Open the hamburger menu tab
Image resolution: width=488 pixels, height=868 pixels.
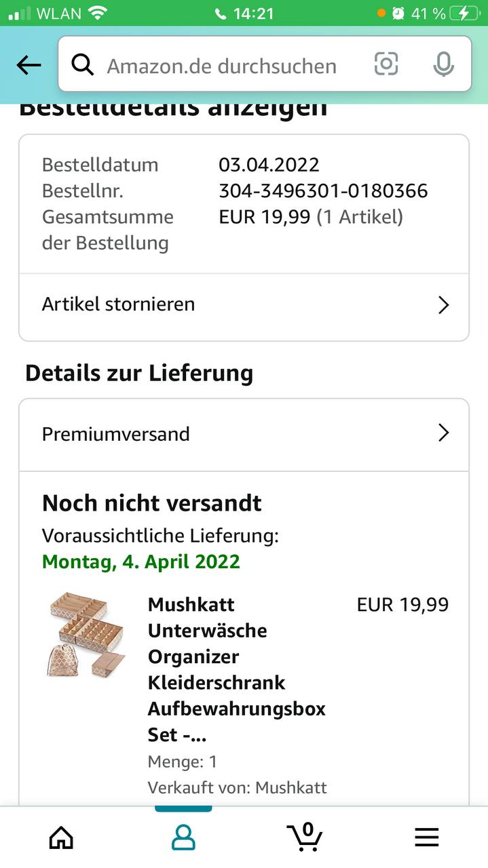[427, 837]
